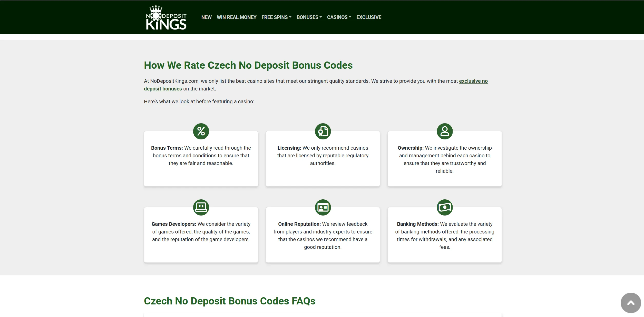Click 'Here's what we look at' sentence
The height and width of the screenshot is (317, 644).
199,101
